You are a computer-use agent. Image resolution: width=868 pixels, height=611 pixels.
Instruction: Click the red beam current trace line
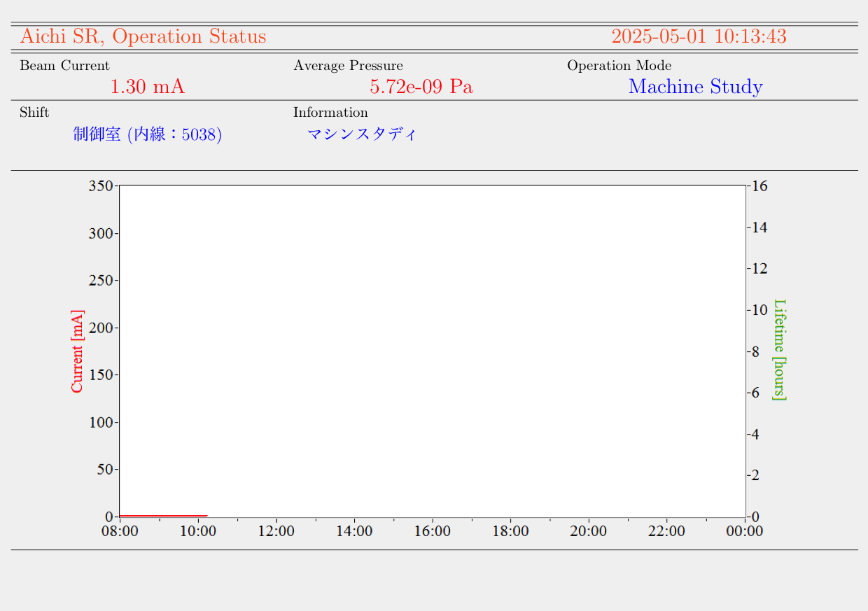pyautogui.click(x=164, y=515)
